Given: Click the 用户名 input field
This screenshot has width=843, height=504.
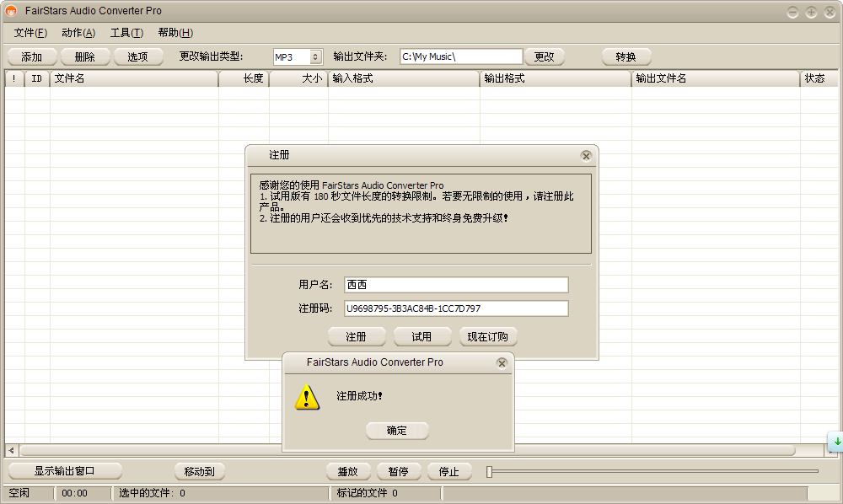Looking at the screenshot, I should point(456,285).
